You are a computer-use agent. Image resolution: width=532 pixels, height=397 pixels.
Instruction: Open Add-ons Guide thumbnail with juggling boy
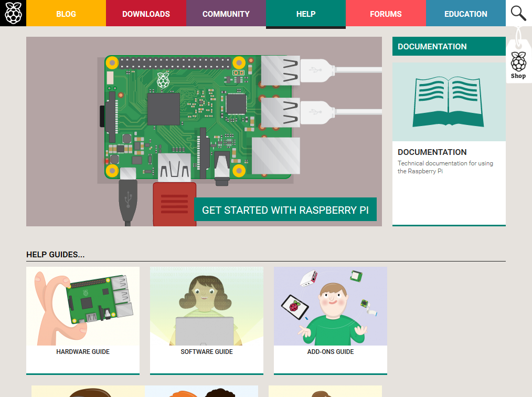point(331,306)
